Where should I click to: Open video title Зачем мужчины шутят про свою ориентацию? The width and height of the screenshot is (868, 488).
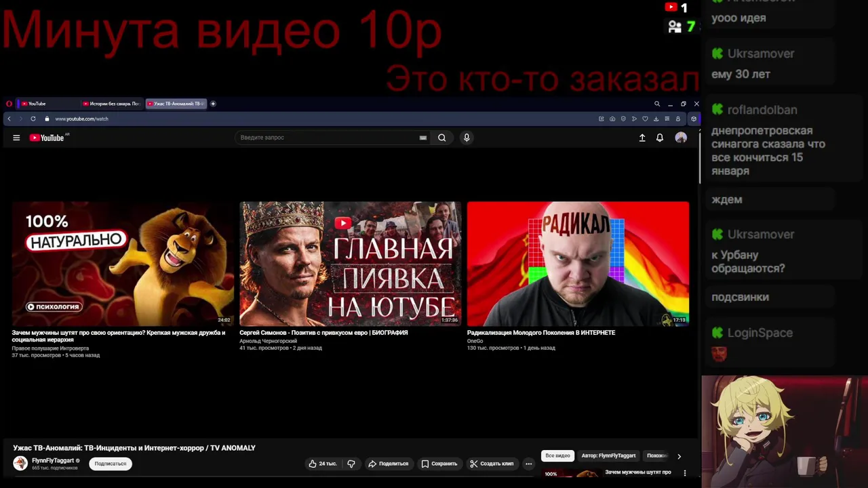[x=119, y=336]
